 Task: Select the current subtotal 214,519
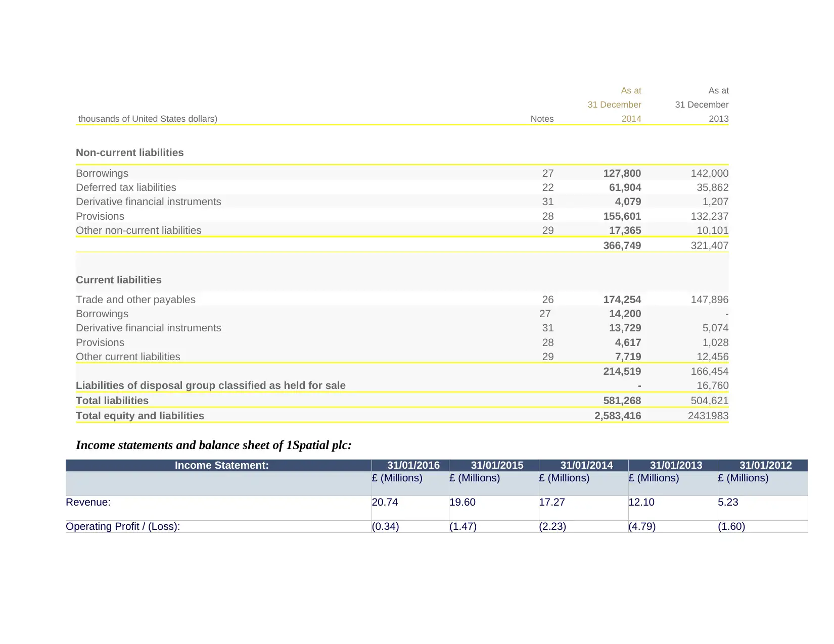pos(622,371)
